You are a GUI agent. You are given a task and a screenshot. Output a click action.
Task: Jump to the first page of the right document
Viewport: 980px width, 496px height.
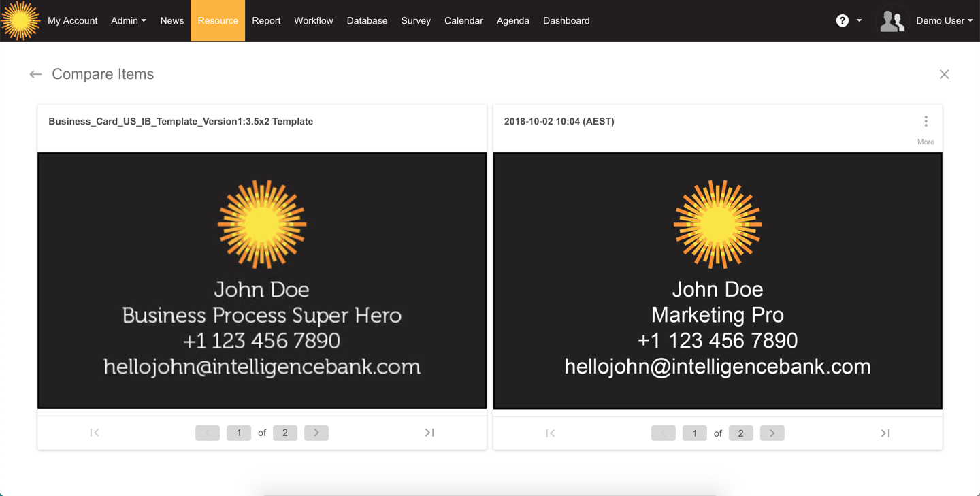point(551,432)
